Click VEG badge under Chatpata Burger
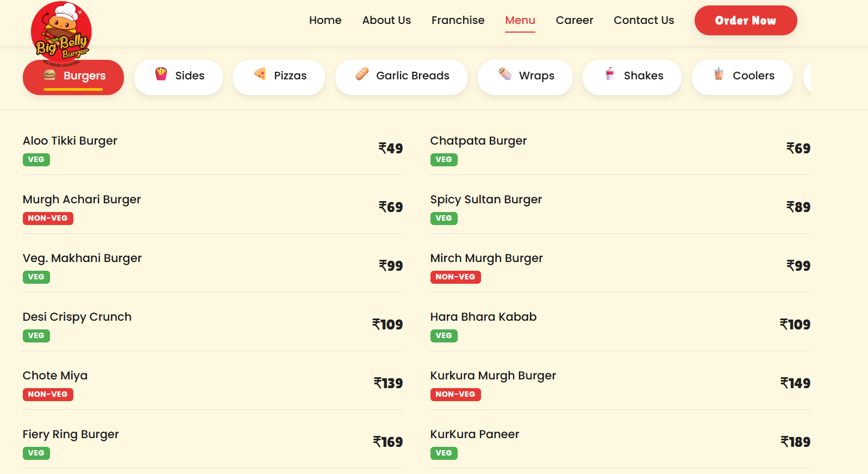This screenshot has height=474, width=868. tap(444, 160)
